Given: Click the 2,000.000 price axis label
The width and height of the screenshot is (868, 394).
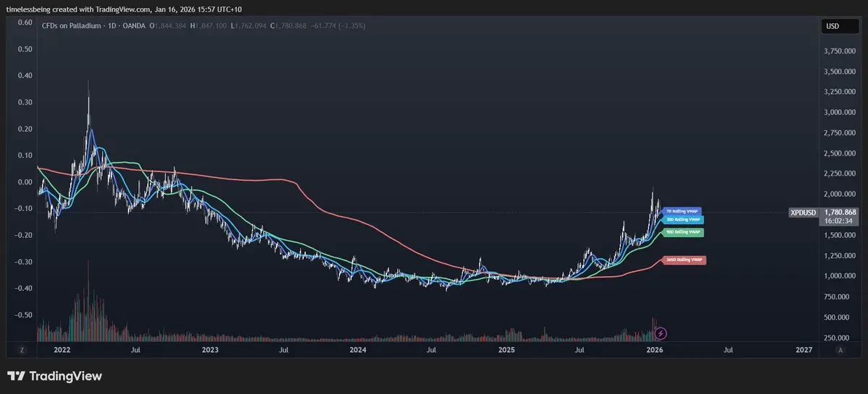Looking at the screenshot, I should pos(841,194).
